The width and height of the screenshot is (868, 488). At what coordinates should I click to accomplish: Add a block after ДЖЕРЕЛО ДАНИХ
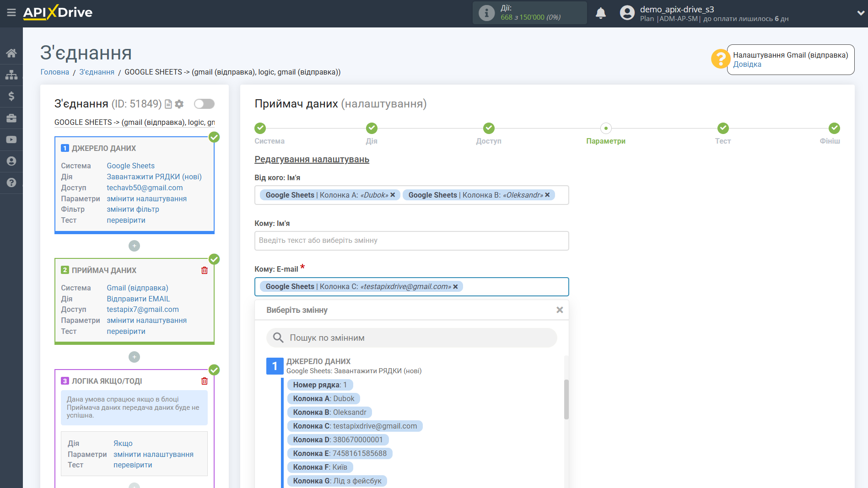coord(134,246)
